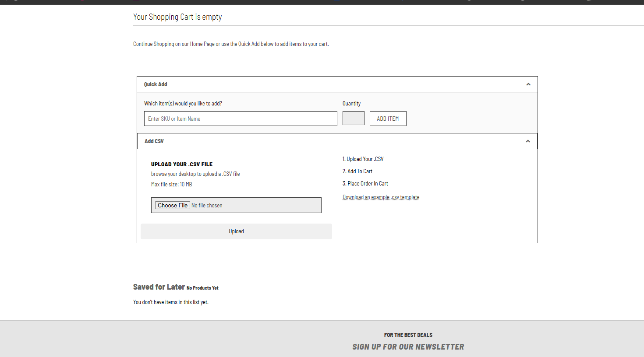Click the 'Saved for Later' heading
Screen dimensions: 644x357
tap(159, 287)
